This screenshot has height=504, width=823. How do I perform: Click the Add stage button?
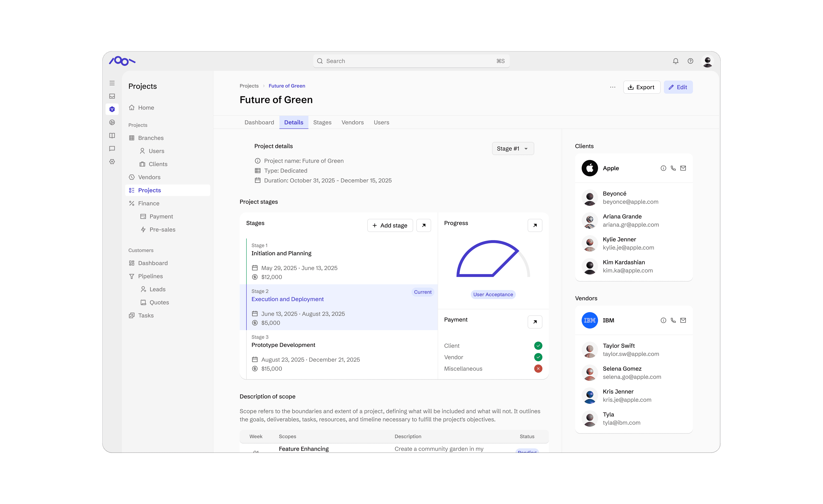pyautogui.click(x=390, y=225)
